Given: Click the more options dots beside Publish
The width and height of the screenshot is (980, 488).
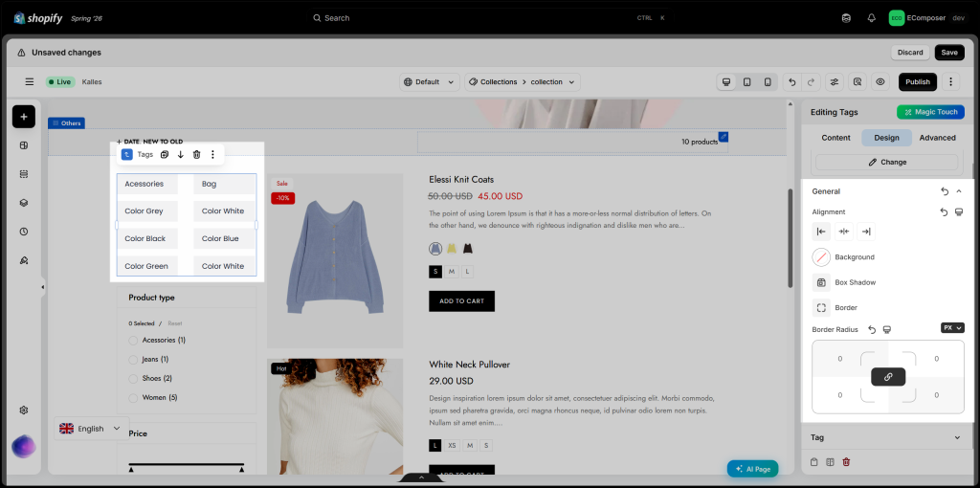Looking at the screenshot, I should coord(950,82).
